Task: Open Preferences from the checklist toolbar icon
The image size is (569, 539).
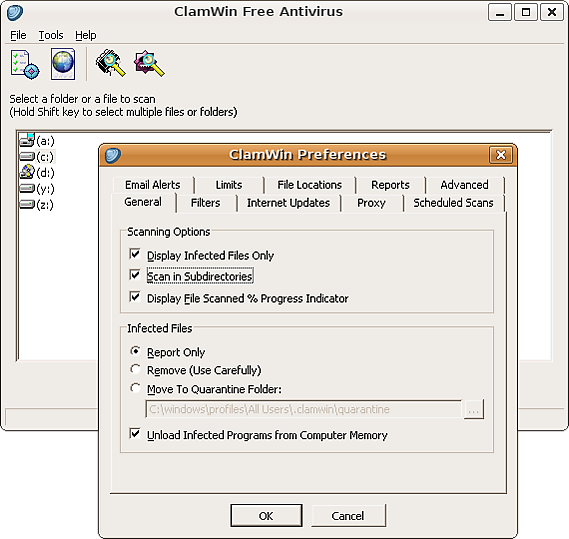Action: click(25, 64)
